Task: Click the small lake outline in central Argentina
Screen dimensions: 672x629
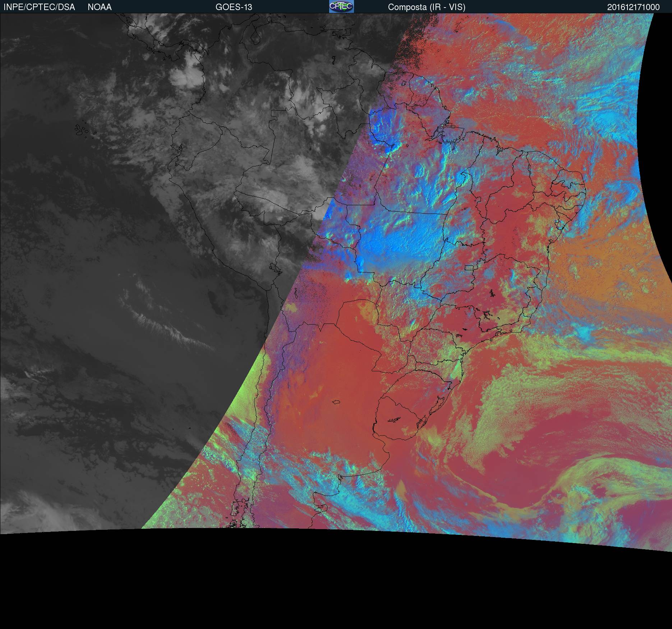Action: 336,403
